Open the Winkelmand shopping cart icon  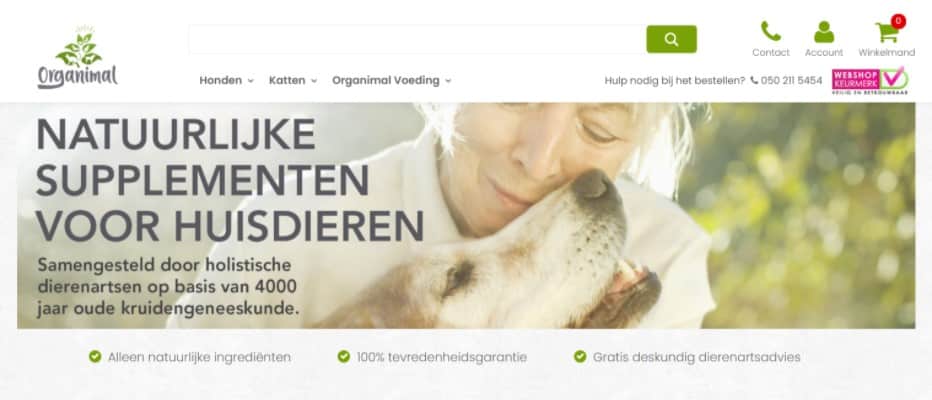point(886,32)
